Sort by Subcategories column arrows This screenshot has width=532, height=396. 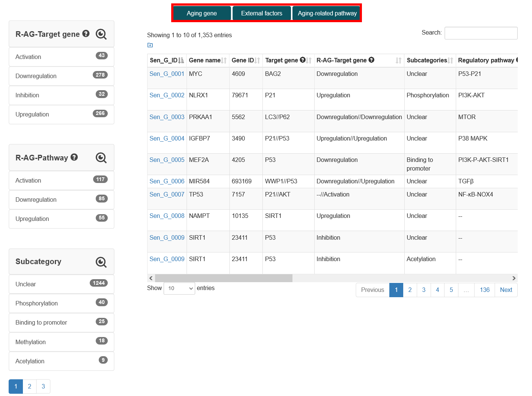451,60
